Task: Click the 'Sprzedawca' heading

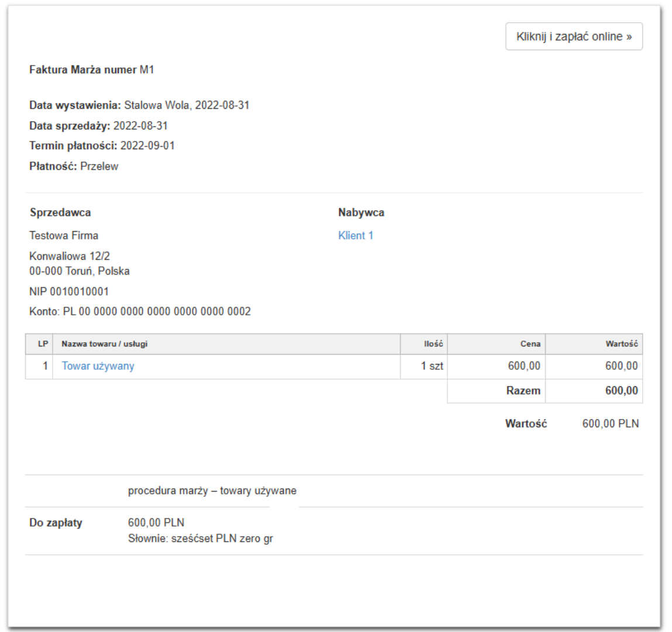Action: (60, 212)
